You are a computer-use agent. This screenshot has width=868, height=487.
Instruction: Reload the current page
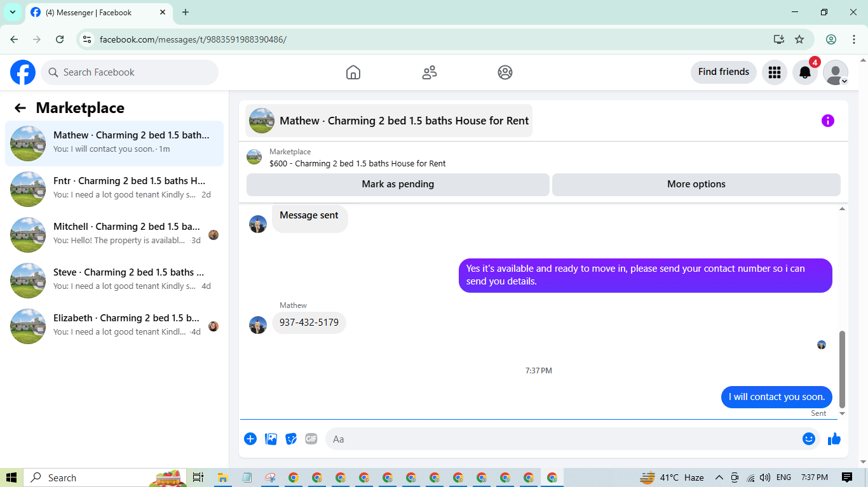pyautogui.click(x=60, y=39)
